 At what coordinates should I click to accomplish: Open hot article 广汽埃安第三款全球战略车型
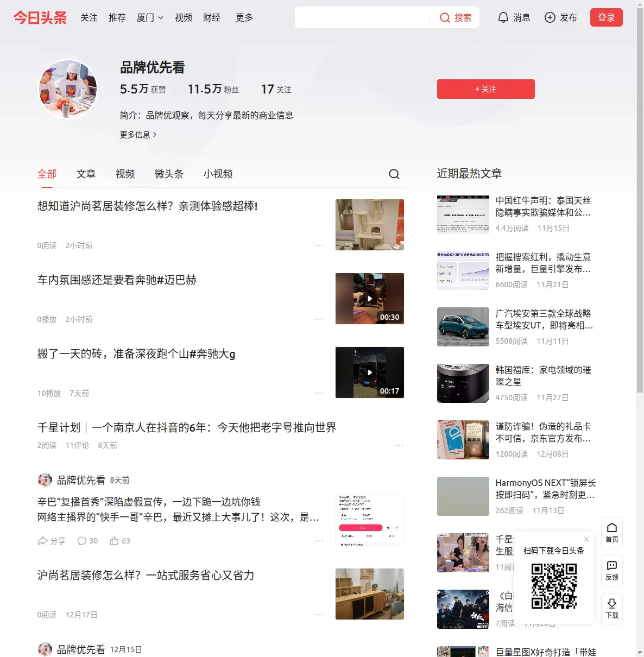(544, 319)
